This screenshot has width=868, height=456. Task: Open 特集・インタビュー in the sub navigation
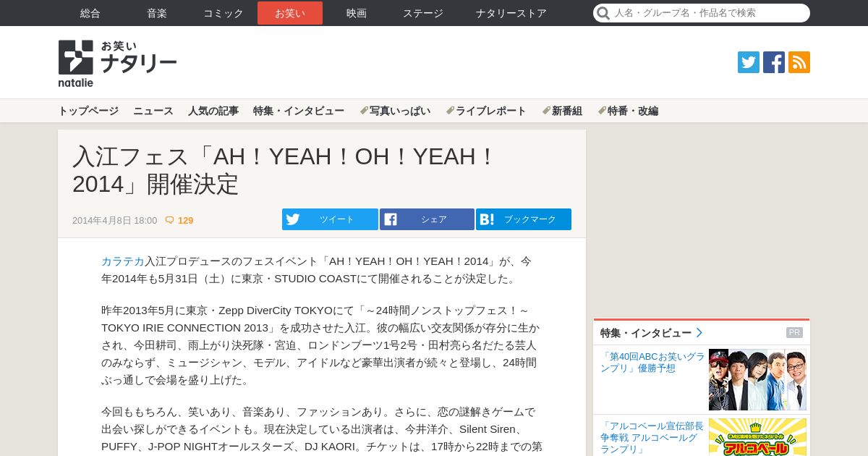pyautogui.click(x=299, y=111)
